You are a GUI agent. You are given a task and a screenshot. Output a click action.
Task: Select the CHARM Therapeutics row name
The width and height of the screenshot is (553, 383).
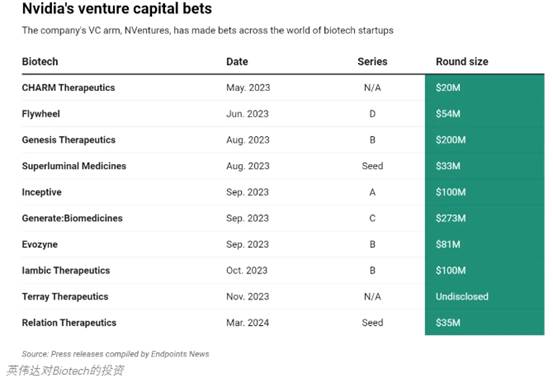pos(68,87)
